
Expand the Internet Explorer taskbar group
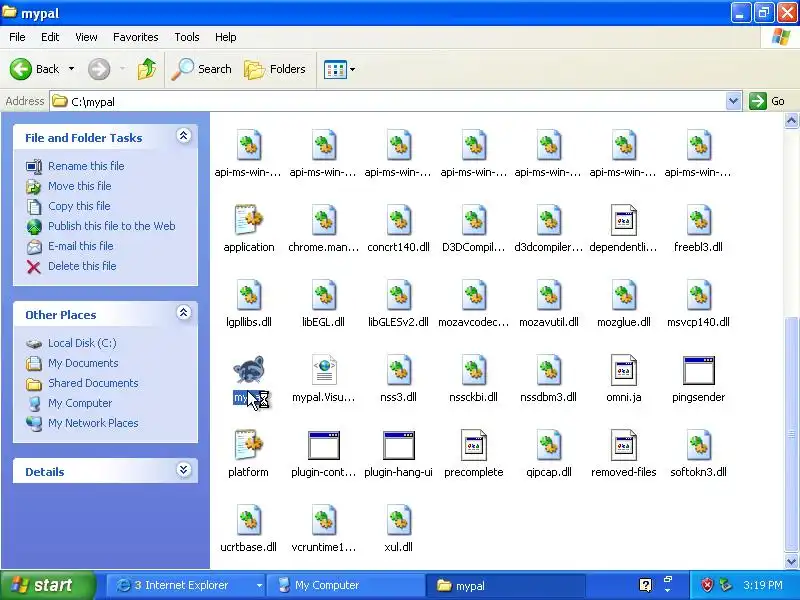259,585
